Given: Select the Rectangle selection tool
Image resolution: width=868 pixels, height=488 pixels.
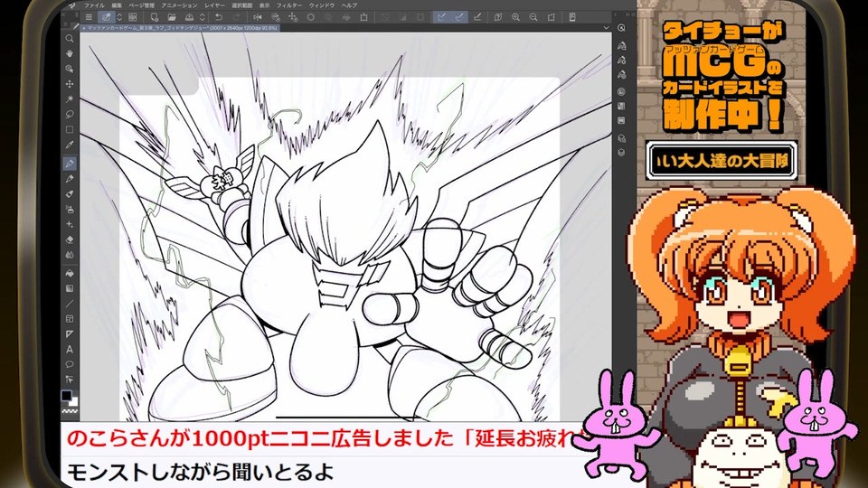Looking at the screenshot, I should (70, 129).
